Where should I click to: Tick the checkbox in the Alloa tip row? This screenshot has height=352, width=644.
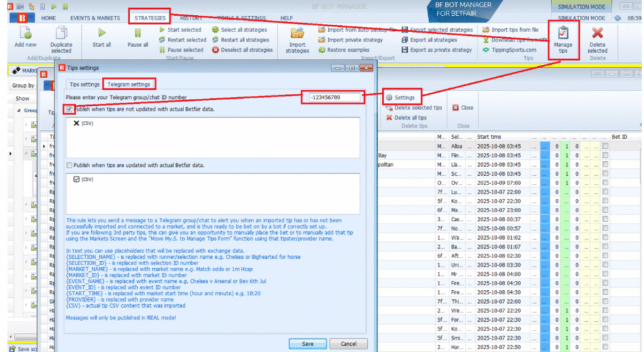click(x=605, y=146)
